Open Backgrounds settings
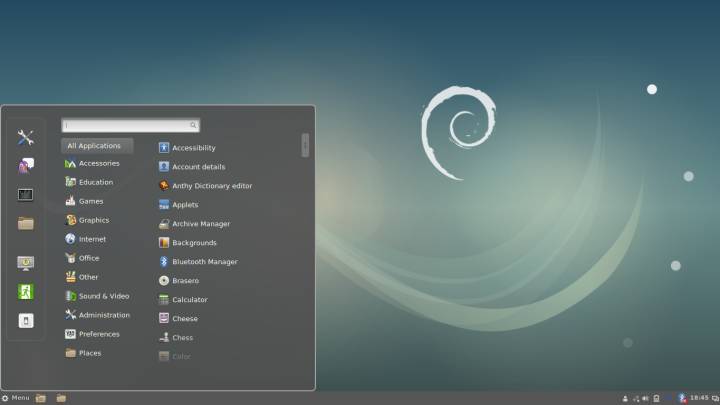This screenshot has height=405, width=720. pyautogui.click(x=187, y=242)
